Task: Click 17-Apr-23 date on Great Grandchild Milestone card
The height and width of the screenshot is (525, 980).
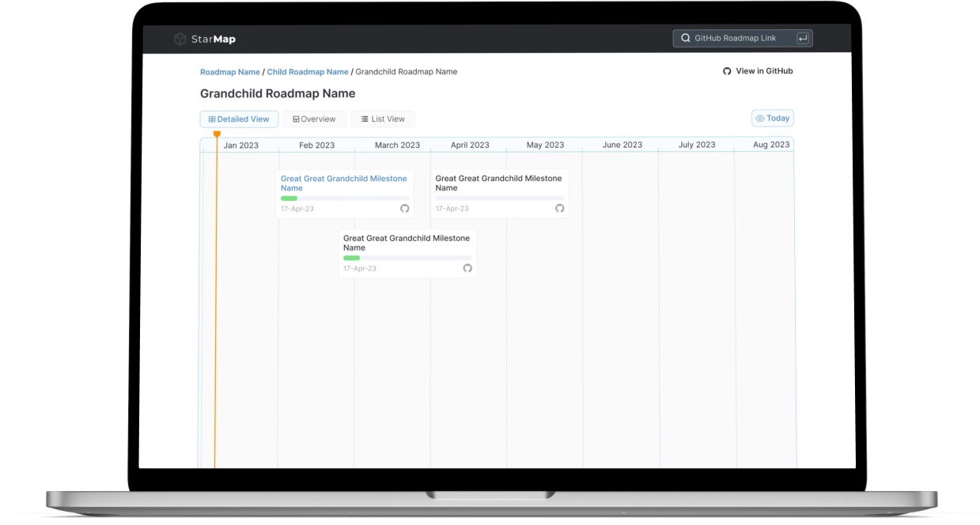Action: [x=452, y=209]
